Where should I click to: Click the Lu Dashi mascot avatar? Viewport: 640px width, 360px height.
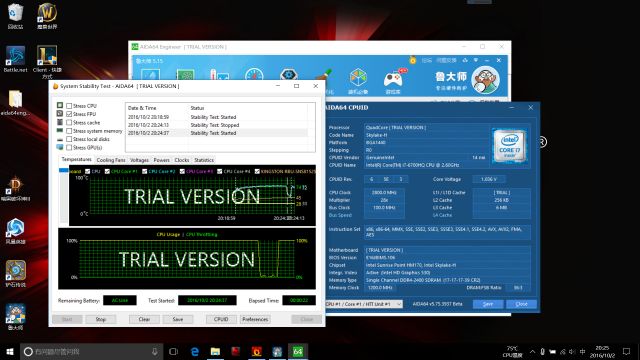coord(485,80)
